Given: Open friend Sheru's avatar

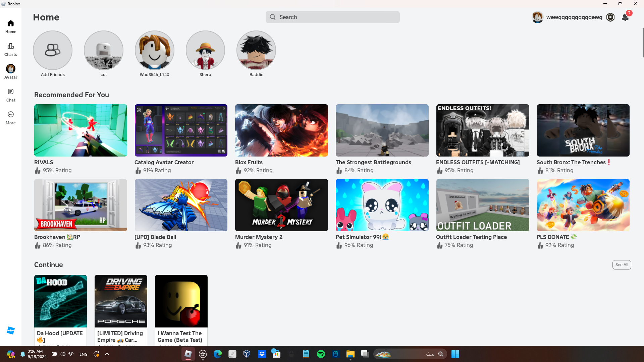Looking at the screenshot, I should pos(205,50).
